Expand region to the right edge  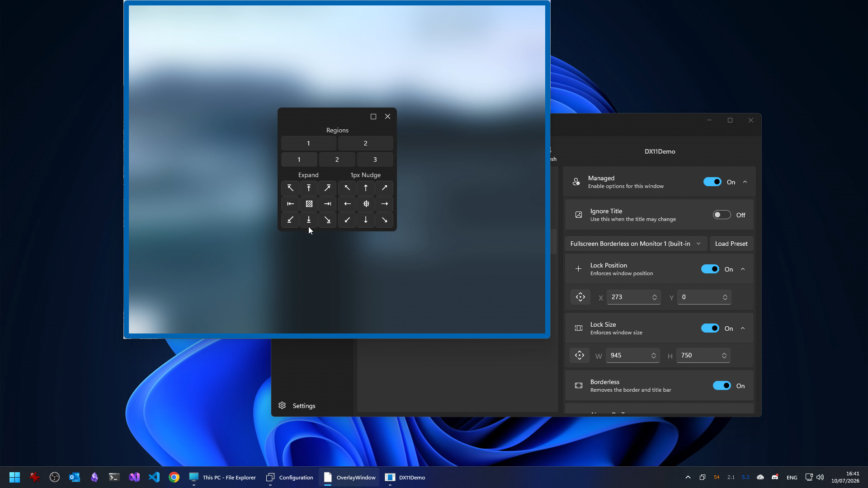point(327,204)
